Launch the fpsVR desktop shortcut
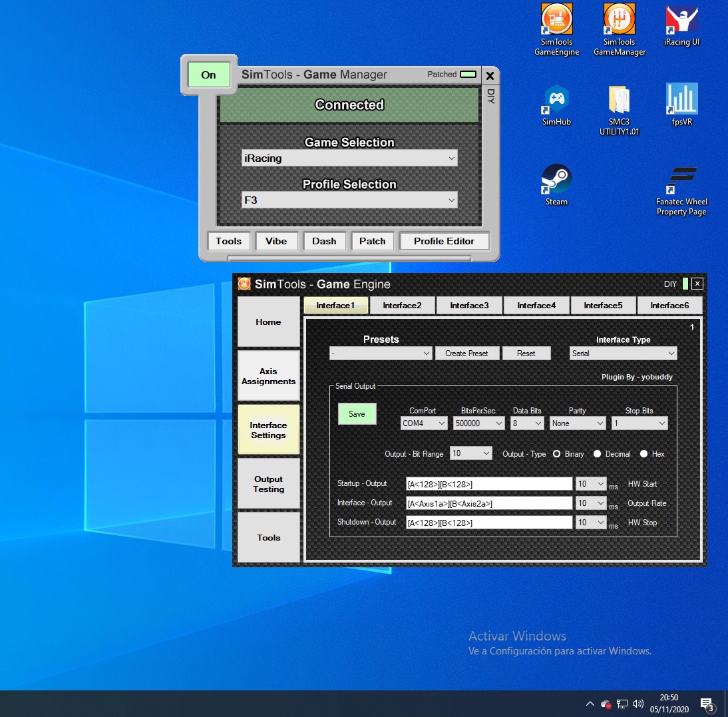This screenshot has height=717, width=728. click(x=681, y=105)
